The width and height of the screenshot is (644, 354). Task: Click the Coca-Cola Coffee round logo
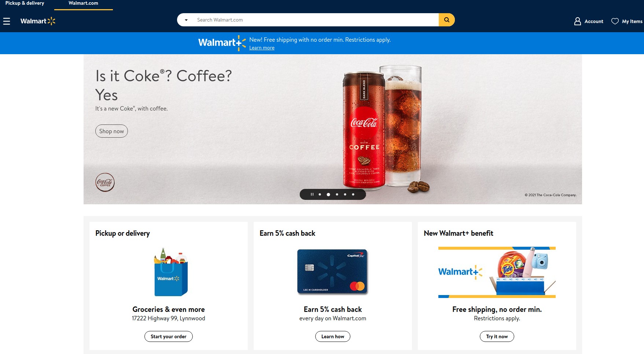tap(105, 182)
